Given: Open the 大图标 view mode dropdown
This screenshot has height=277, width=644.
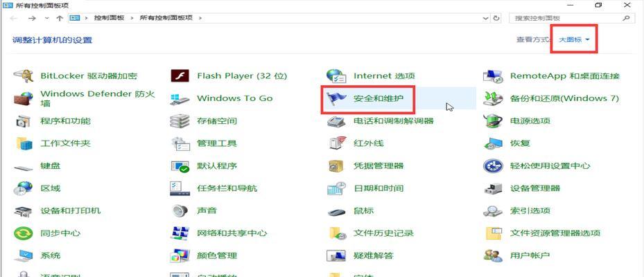Looking at the screenshot, I should point(574,39).
